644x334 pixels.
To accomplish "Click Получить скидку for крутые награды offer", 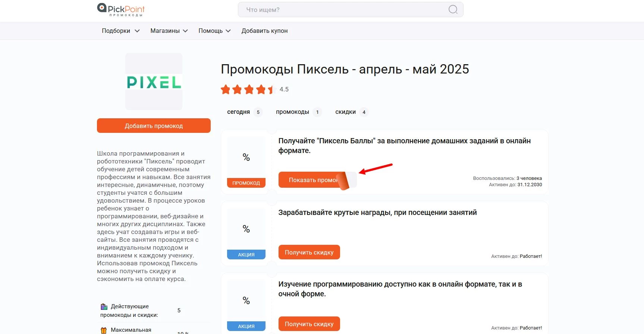I will coord(309,252).
